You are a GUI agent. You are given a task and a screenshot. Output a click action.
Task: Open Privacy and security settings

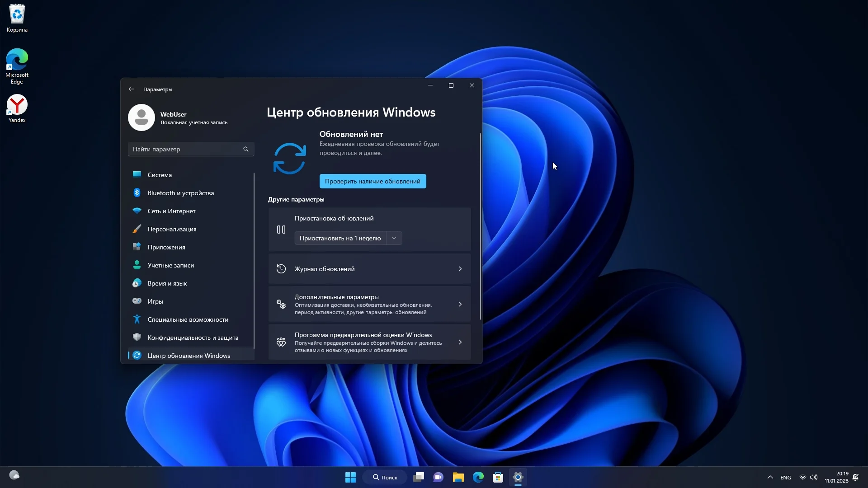coord(193,338)
